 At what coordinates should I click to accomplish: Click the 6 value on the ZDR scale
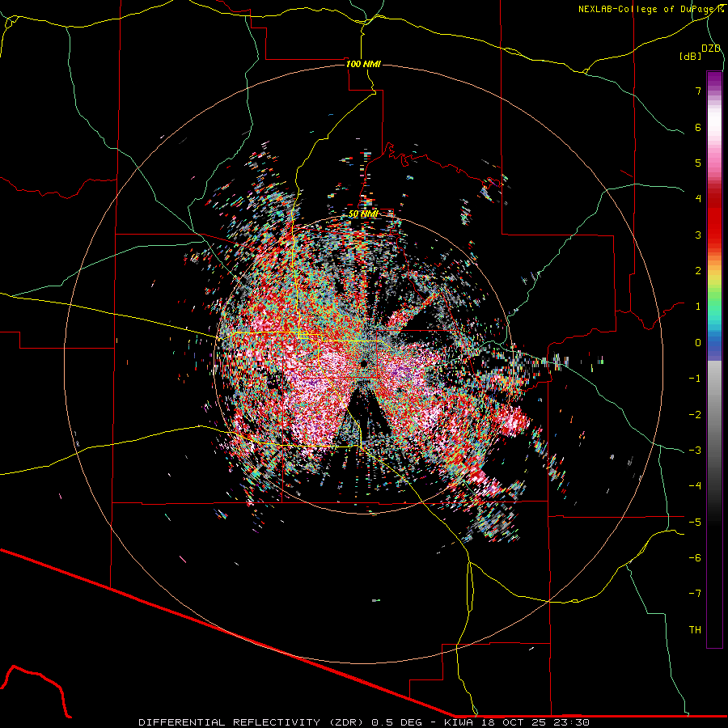click(698, 127)
